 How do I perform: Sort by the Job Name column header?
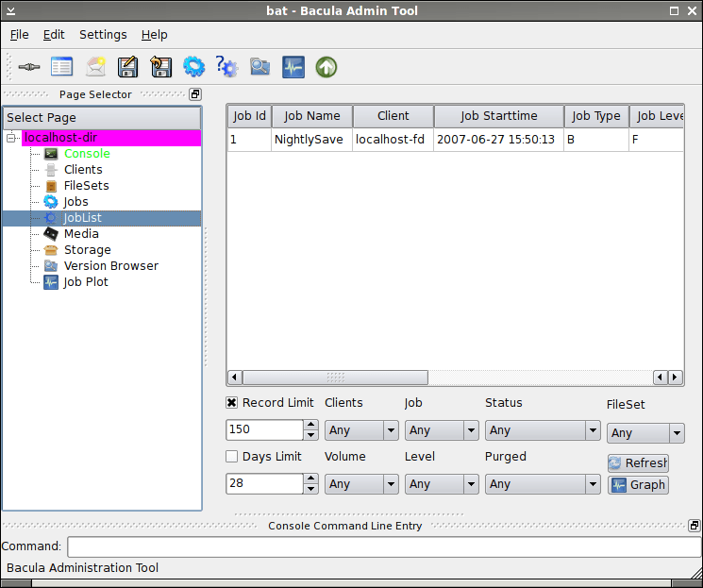click(x=312, y=116)
